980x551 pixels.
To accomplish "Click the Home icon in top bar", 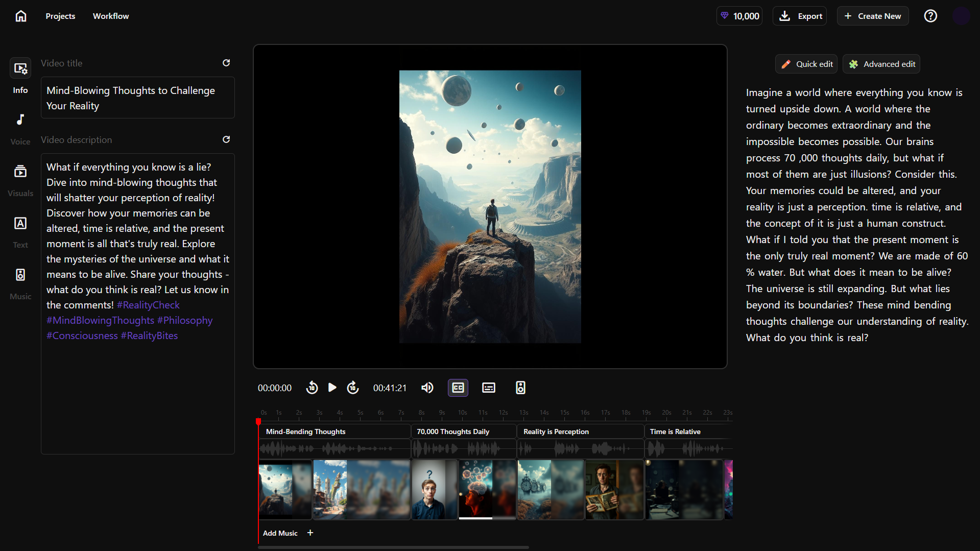I will (21, 16).
